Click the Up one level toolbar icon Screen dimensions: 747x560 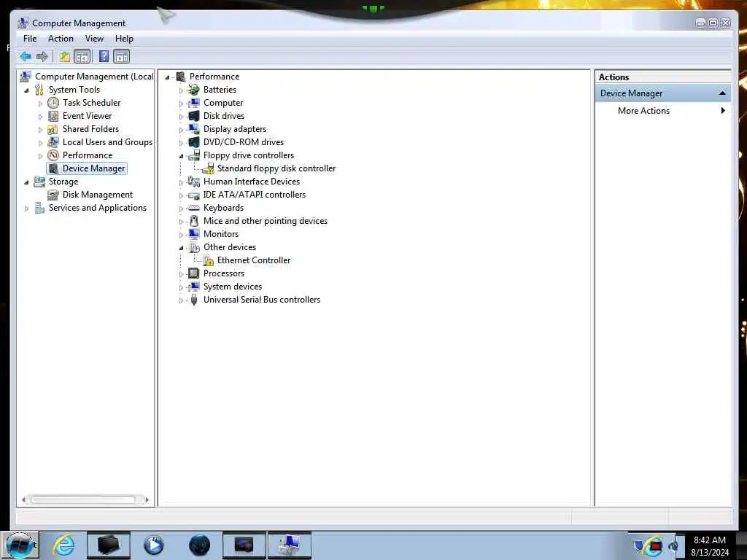point(64,57)
